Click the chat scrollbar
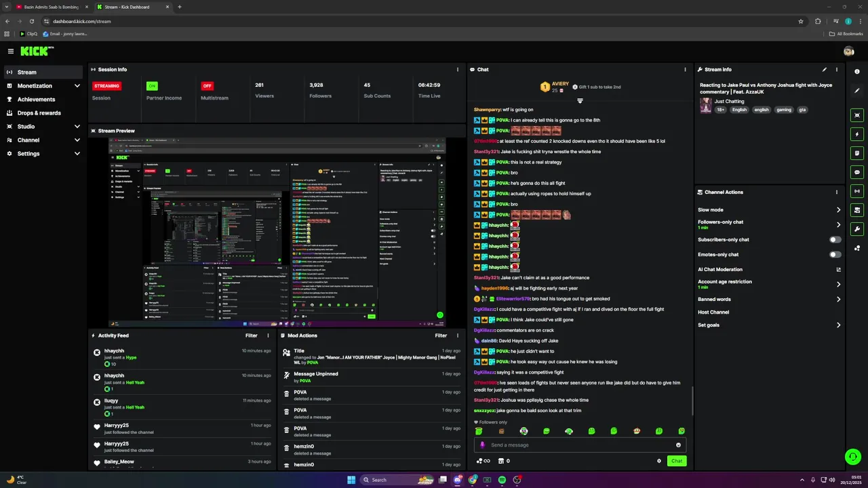The image size is (868, 488). pyautogui.click(x=692, y=401)
